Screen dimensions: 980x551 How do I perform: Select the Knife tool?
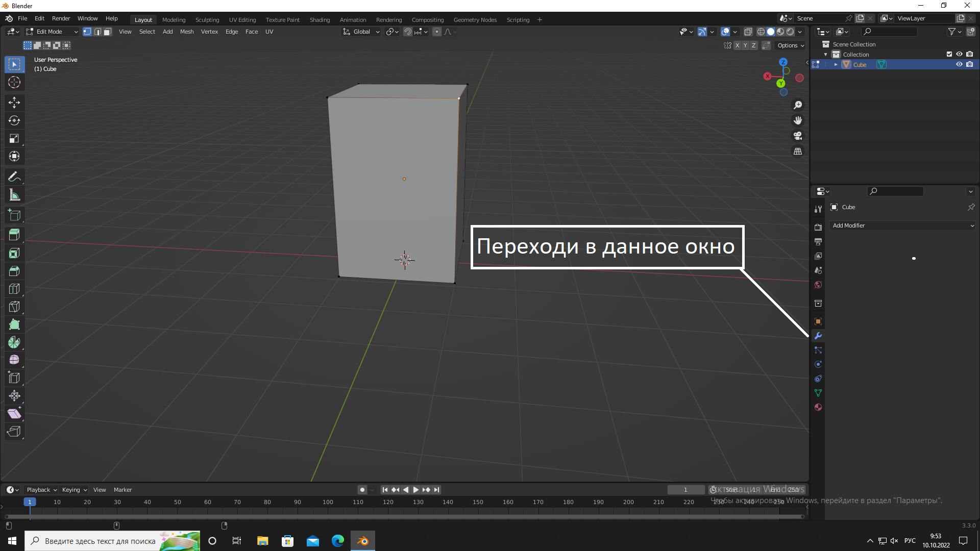click(x=14, y=307)
